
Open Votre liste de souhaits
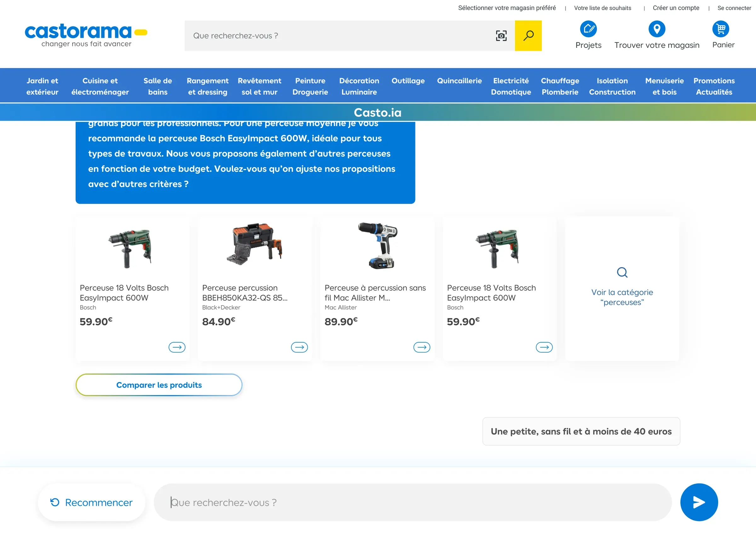coord(602,8)
